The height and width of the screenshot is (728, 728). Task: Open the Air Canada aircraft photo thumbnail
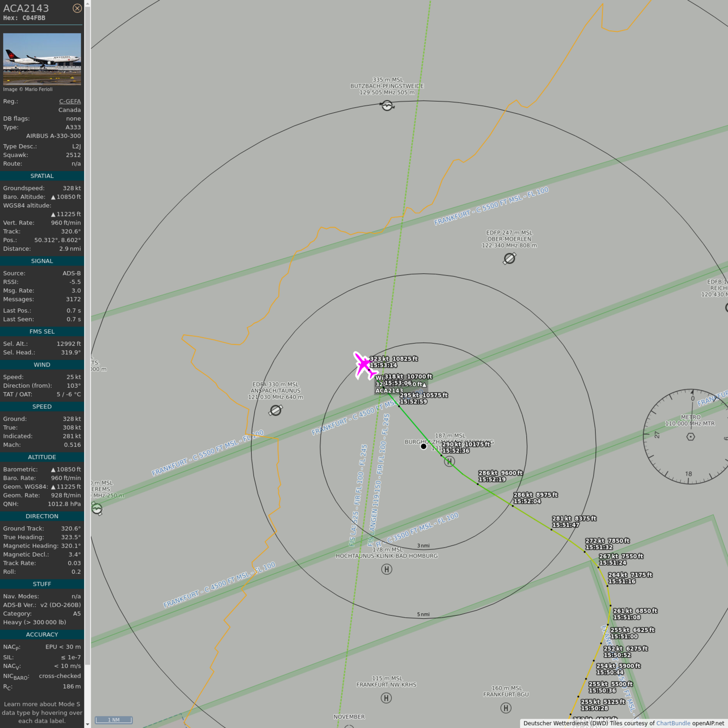pyautogui.click(x=42, y=59)
